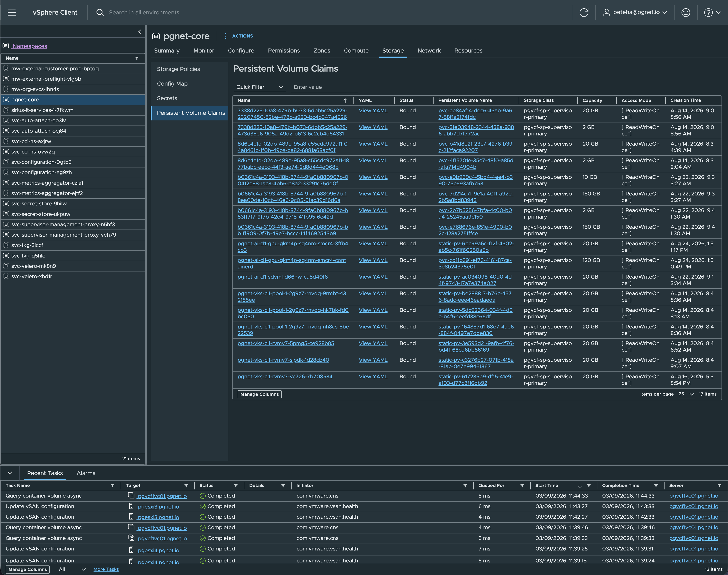Collapse the left navigation panel
The image size is (728, 575).
140,32
